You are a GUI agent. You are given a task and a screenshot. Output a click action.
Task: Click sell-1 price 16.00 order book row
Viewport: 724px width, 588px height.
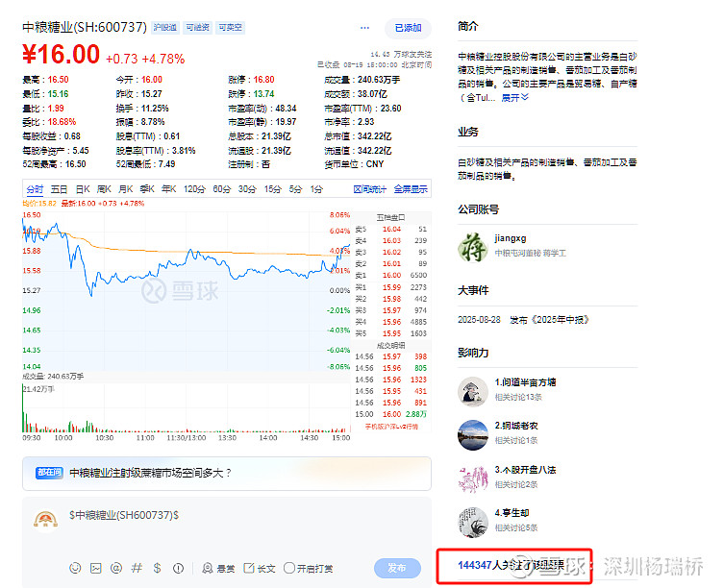tap(391, 275)
